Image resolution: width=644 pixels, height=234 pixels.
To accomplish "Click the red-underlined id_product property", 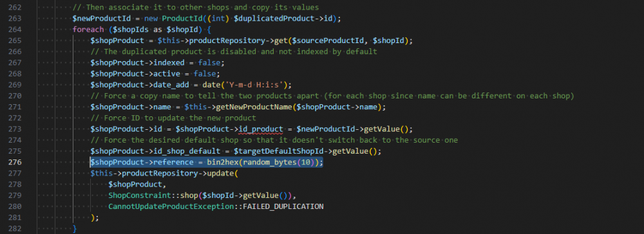I will (261, 129).
